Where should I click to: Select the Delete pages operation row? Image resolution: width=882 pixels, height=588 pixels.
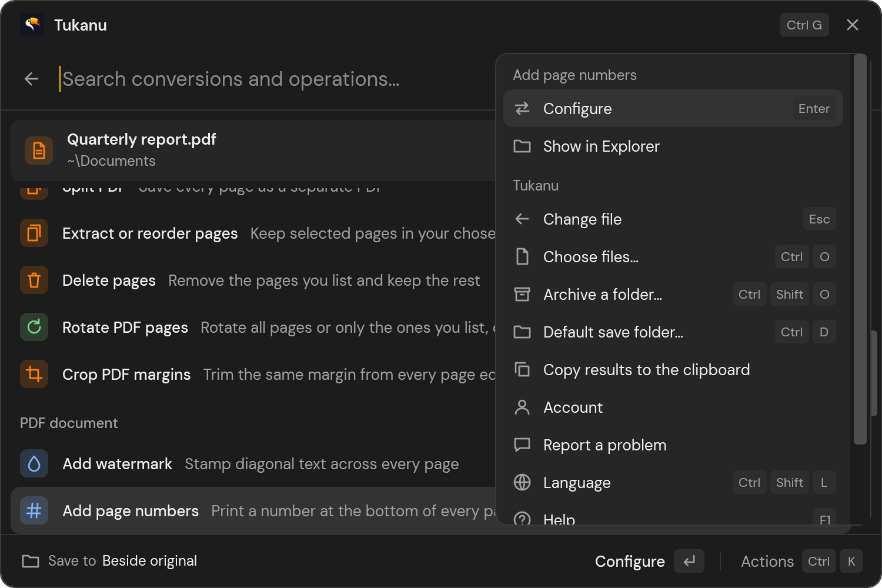[253, 280]
